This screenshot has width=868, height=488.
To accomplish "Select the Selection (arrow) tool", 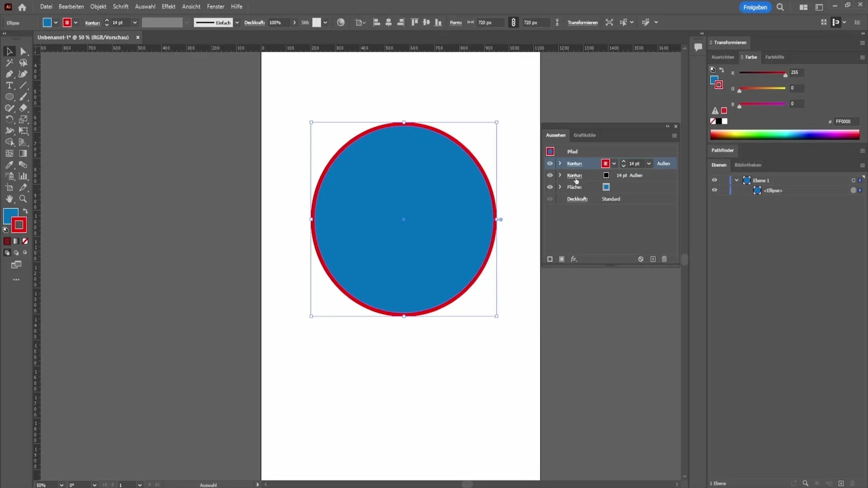I will point(9,52).
